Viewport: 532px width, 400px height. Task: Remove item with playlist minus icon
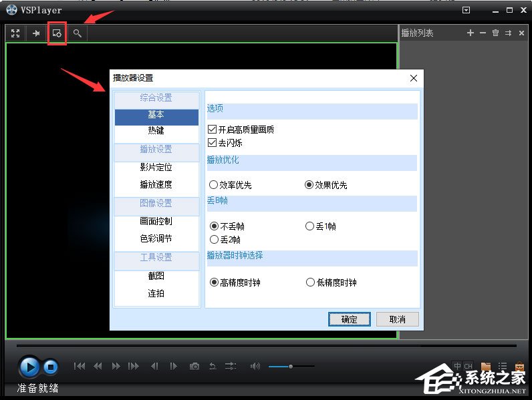(483, 33)
